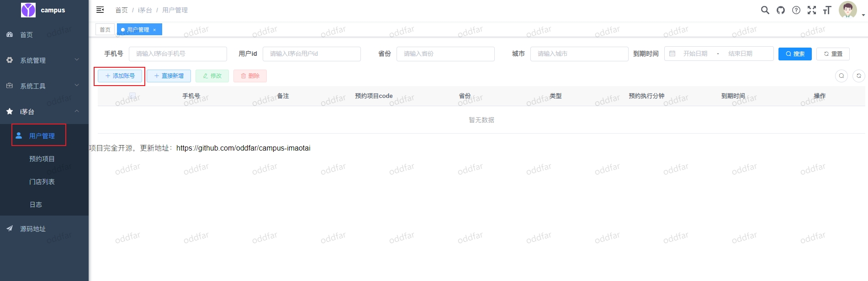This screenshot has width=868, height=281.
Task: Open the 到期时间 start date picker
Action: pyautogui.click(x=695, y=54)
